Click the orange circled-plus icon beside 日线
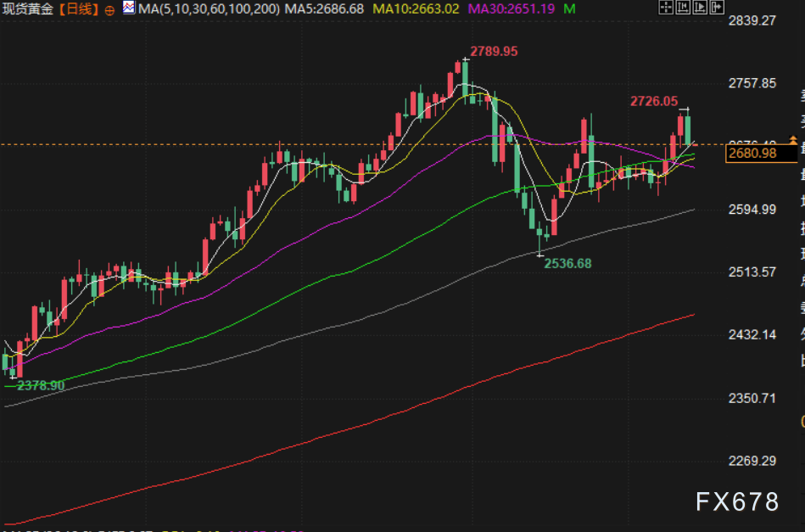The image size is (805, 532). coord(109,9)
